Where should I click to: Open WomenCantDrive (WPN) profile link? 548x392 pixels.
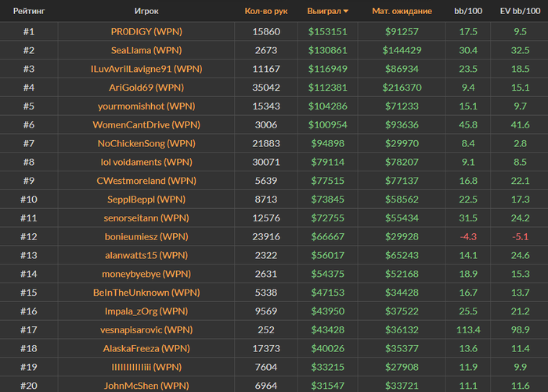tap(146, 124)
